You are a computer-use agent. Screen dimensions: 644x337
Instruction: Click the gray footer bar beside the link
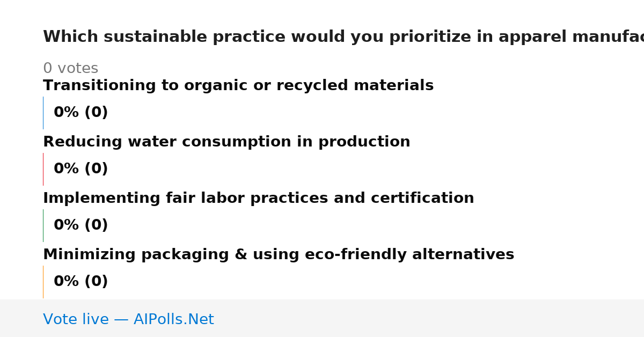point(429,318)
